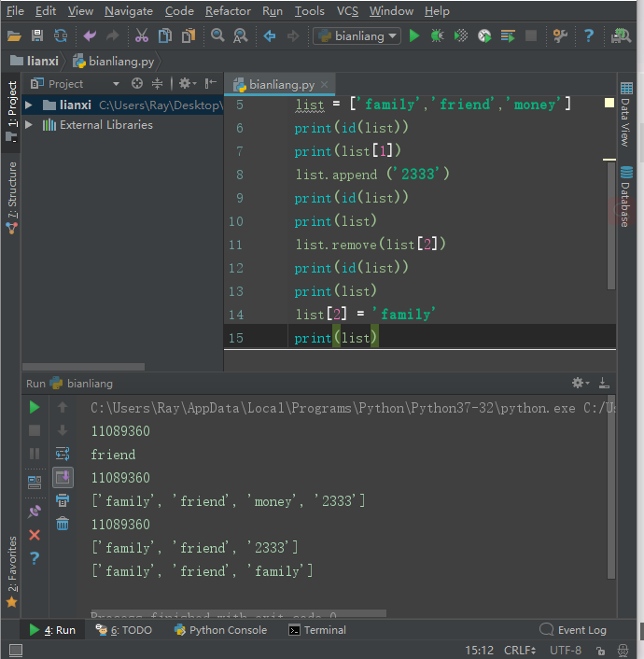Viewport: 644px width, 659px height.
Task: Open Run panel help question mark
Action: 35,558
